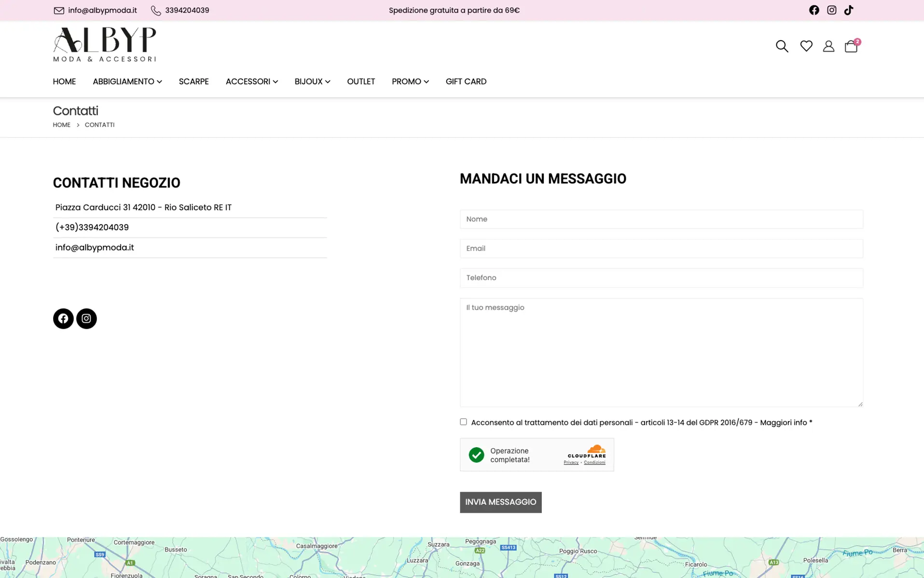Expand the Abbigliamento dropdown menu

point(127,82)
